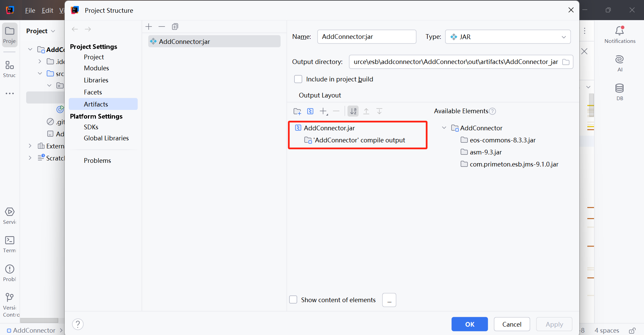
Task: Click the help question mark button
Action: pos(78,324)
